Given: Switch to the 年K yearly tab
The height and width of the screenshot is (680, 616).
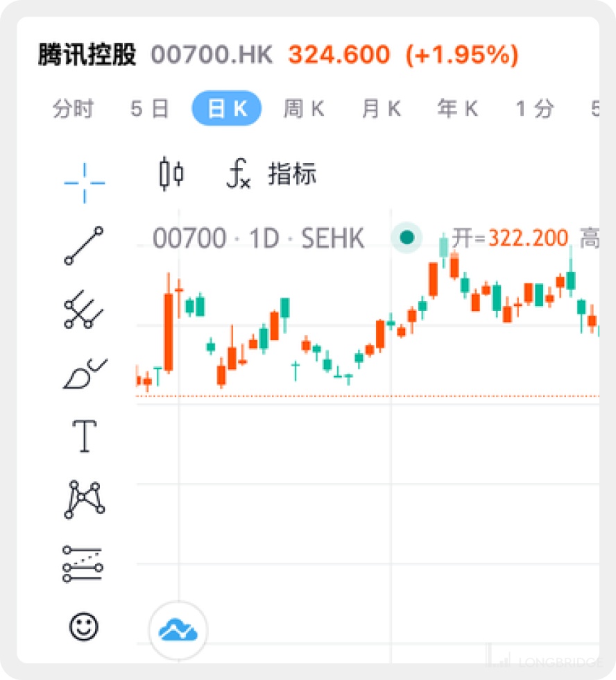Looking at the screenshot, I should click(458, 109).
